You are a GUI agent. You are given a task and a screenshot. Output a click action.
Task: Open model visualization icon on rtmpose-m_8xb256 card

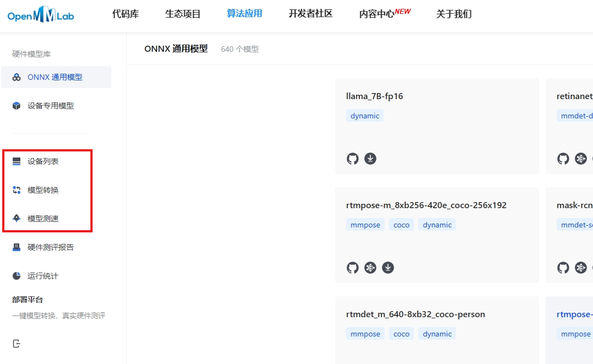click(x=370, y=268)
